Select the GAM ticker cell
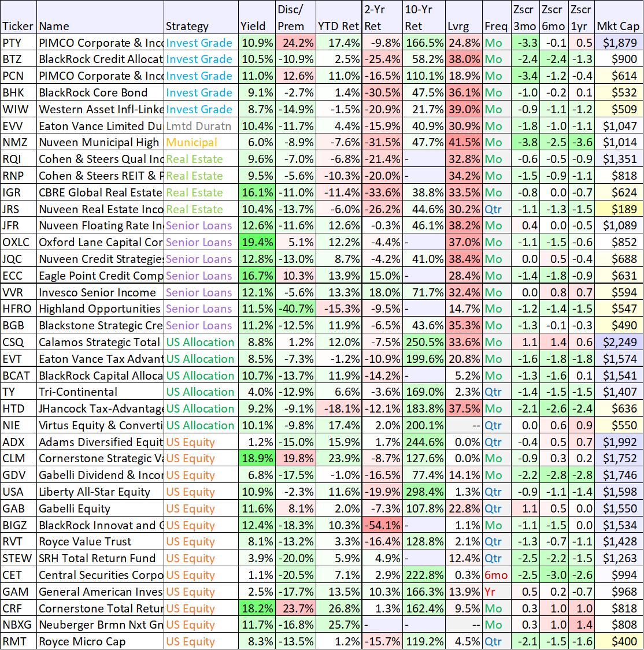The height and width of the screenshot is (650, 644). point(18,592)
